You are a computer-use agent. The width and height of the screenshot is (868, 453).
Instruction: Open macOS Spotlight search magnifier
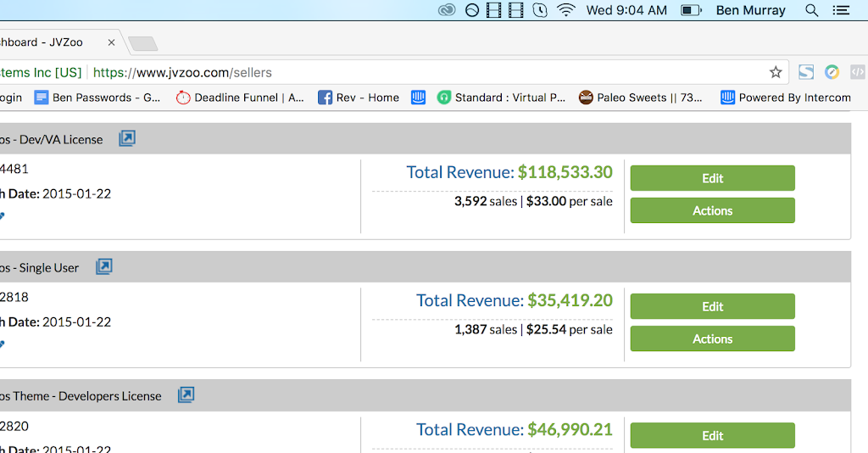pyautogui.click(x=811, y=10)
